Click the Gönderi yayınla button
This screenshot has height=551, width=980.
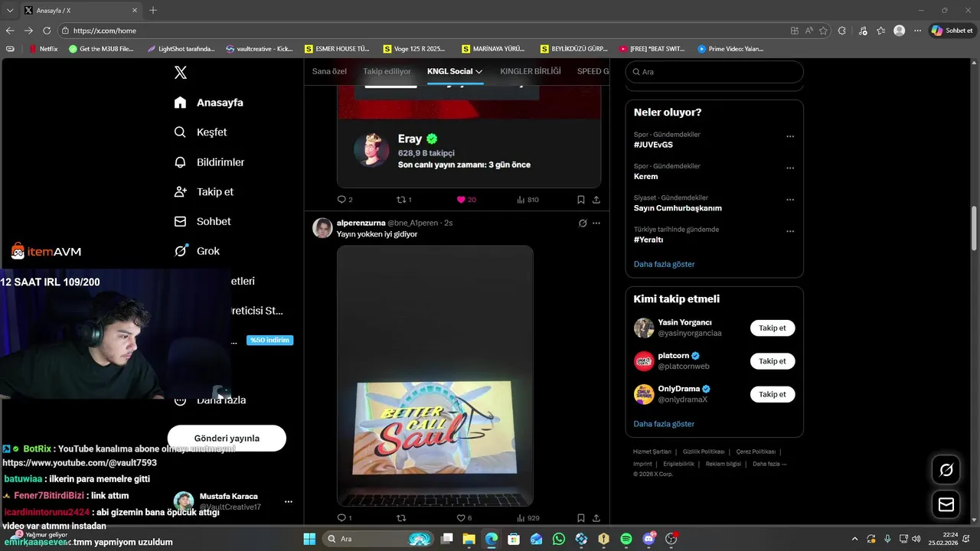[x=227, y=439]
